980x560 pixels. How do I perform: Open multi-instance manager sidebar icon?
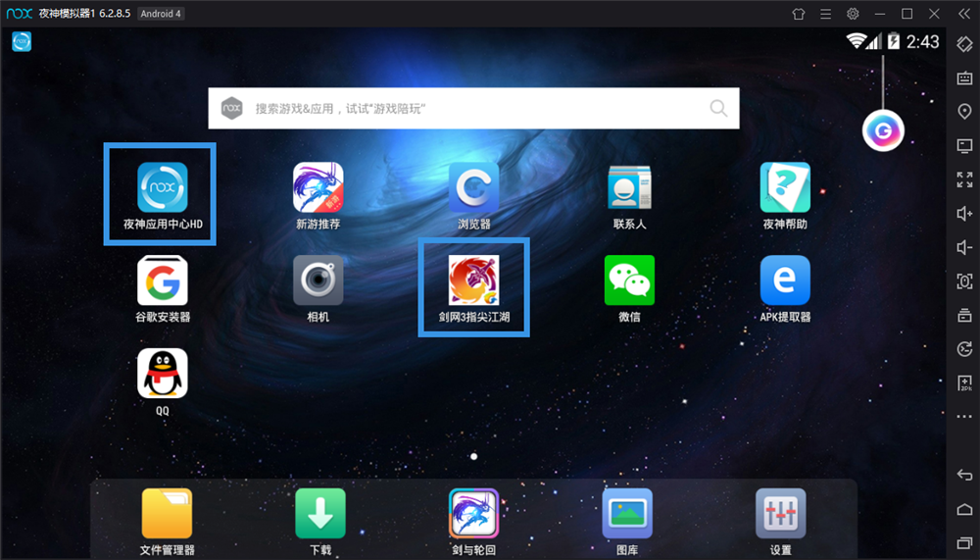click(x=964, y=315)
